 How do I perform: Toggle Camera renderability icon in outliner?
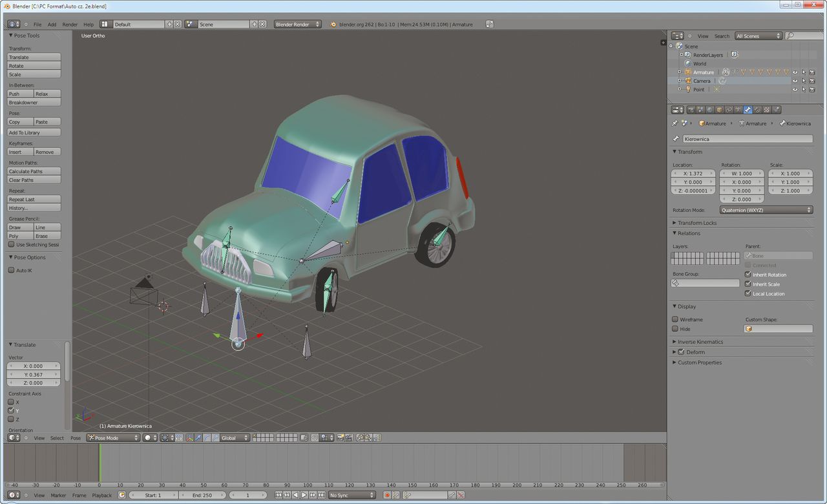812,81
